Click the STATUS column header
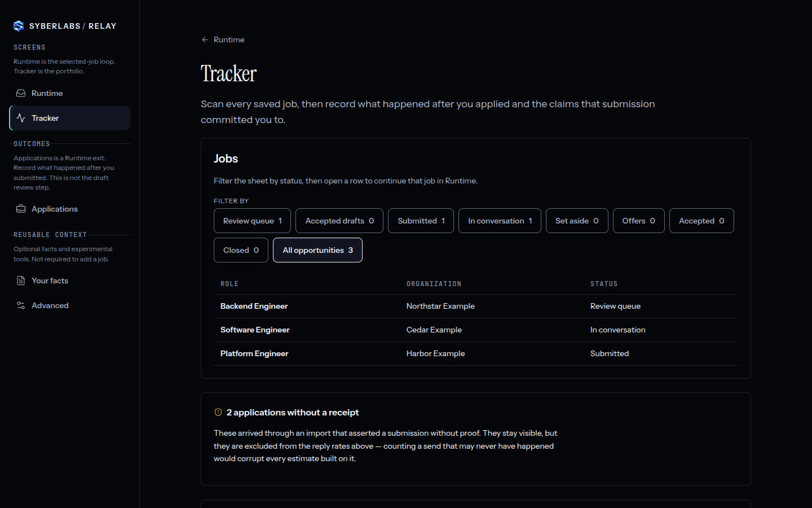 point(604,284)
